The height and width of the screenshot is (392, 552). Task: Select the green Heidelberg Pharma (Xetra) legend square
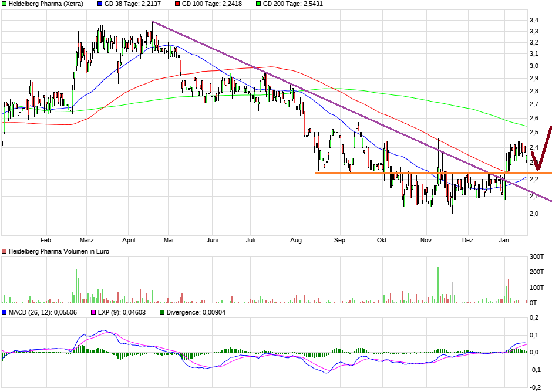coord(5,5)
